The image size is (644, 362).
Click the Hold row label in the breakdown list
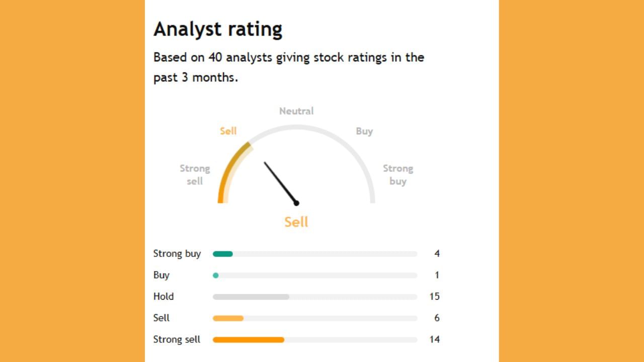click(x=164, y=297)
